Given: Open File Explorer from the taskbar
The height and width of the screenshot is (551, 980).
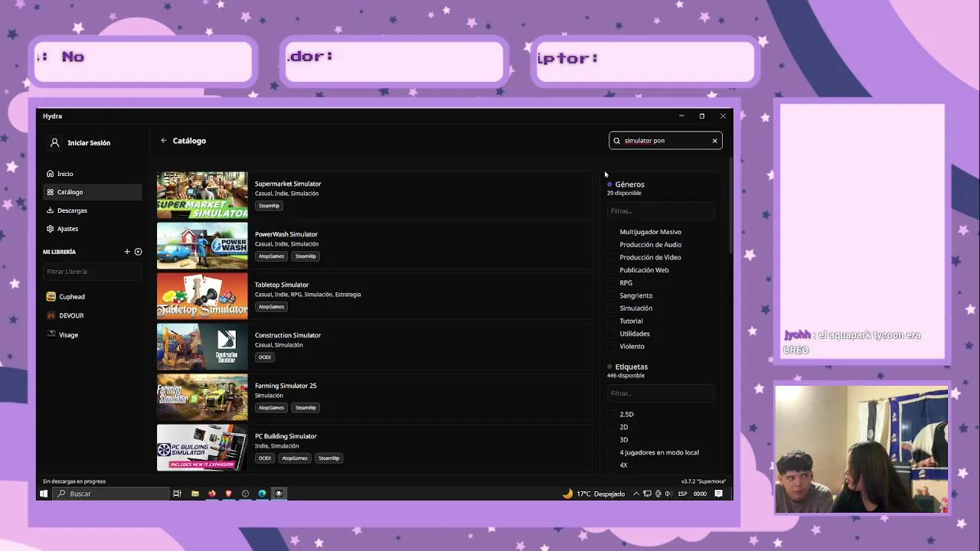Looking at the screenshot, I should [195, 494].
